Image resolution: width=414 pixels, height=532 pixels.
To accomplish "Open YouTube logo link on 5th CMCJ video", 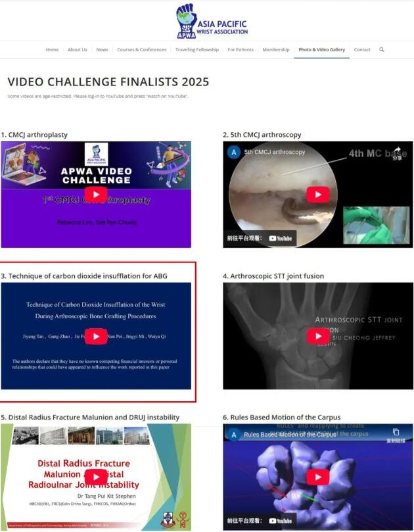I will pos(281,238).
